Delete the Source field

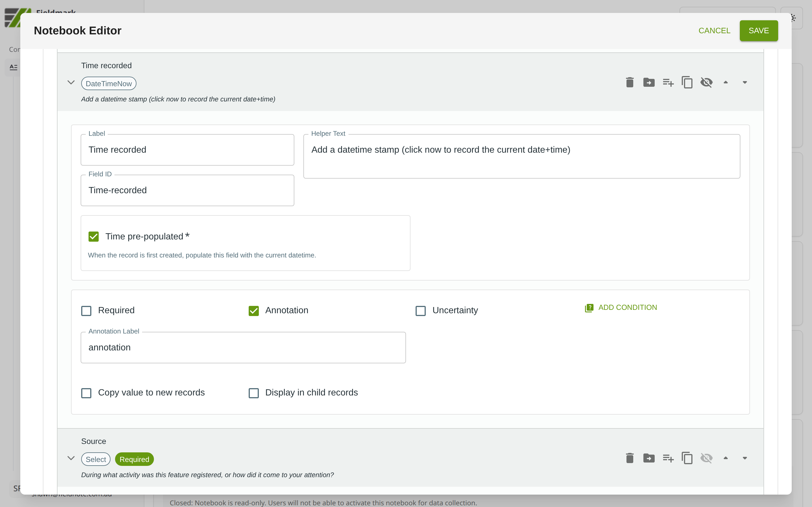[630, 458]
